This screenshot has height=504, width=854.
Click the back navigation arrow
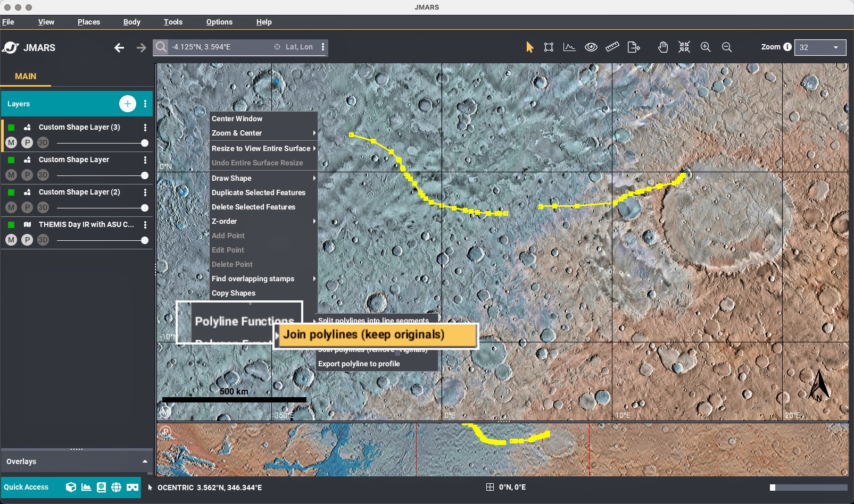[119, 48]
